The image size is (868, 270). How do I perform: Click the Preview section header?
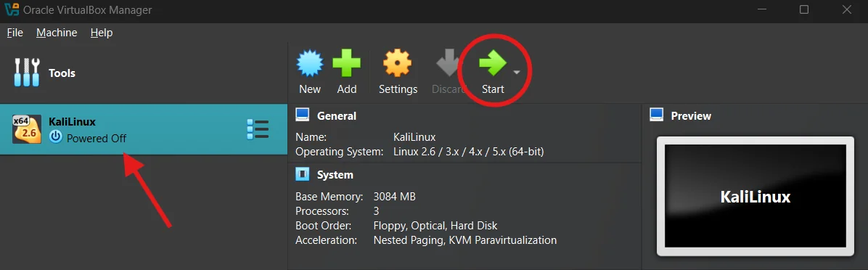click(x=691, y=116)
